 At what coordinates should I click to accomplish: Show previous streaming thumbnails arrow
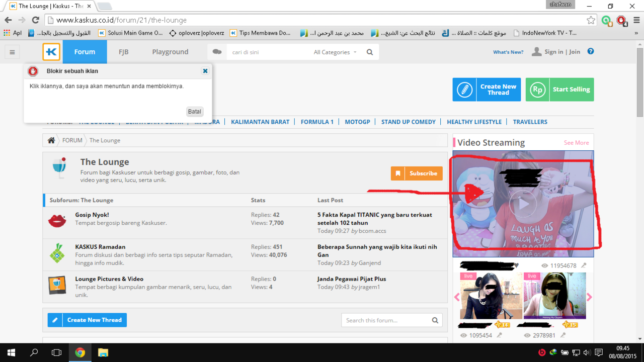click(457, 297)
